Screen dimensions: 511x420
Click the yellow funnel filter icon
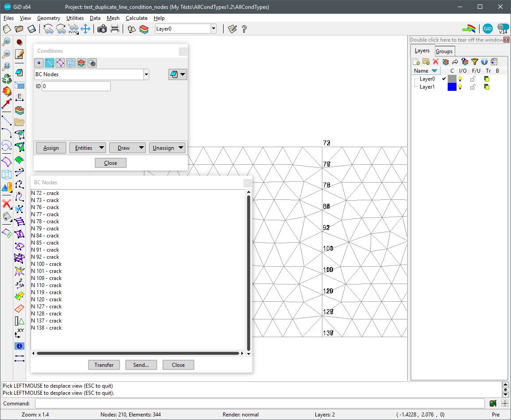pos(475,62)
